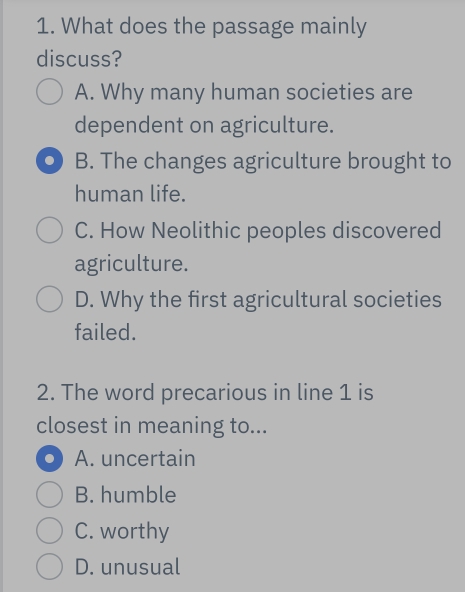The width and height of the screenshot is (465, 592).
Task: Click the answer text 'failed.' in option D
Action: (105, 332)
